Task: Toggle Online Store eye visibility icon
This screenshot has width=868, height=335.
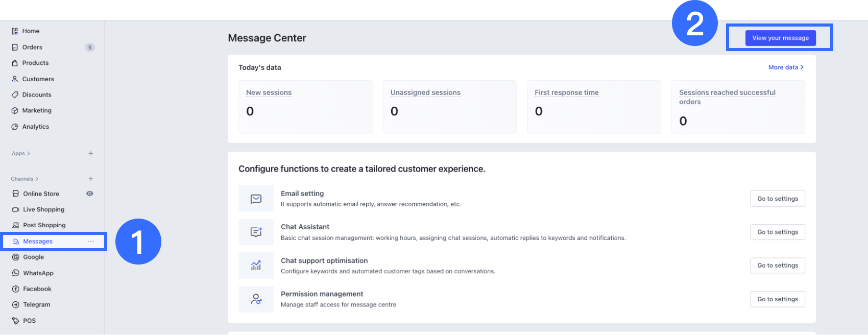Action: [90, 194]
